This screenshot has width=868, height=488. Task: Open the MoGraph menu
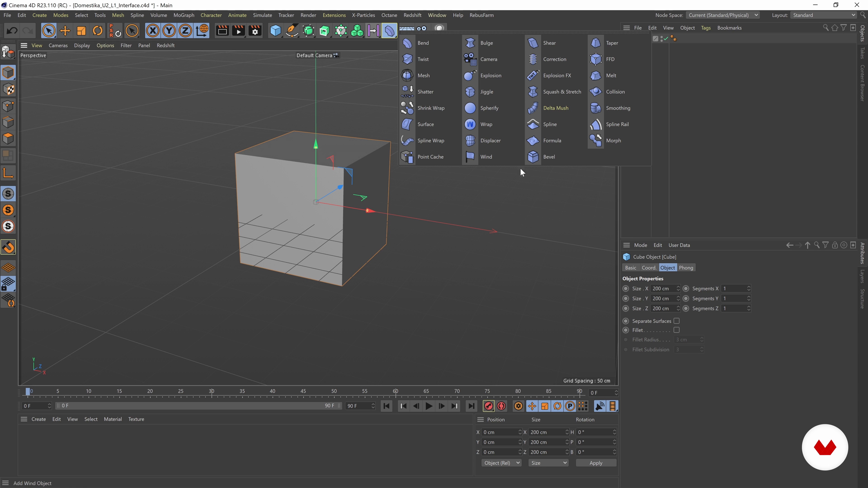coord(184,15)
